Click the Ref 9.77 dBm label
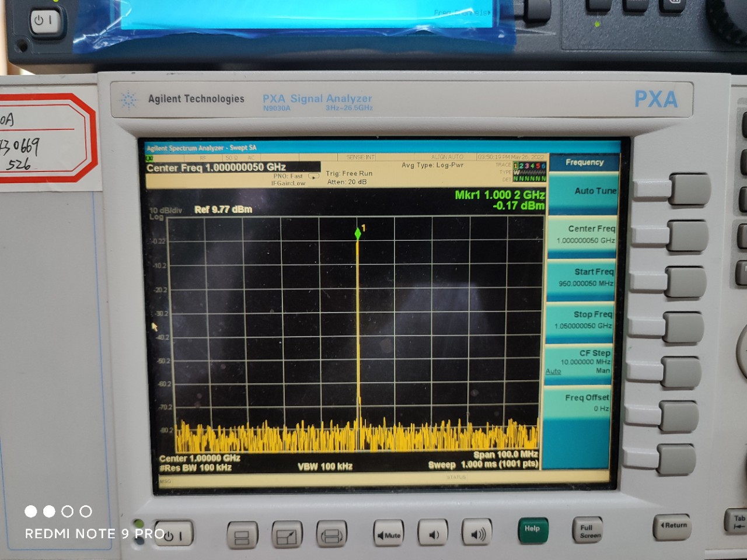The width and height of the screenshot is (747, 560). (224, 209)
